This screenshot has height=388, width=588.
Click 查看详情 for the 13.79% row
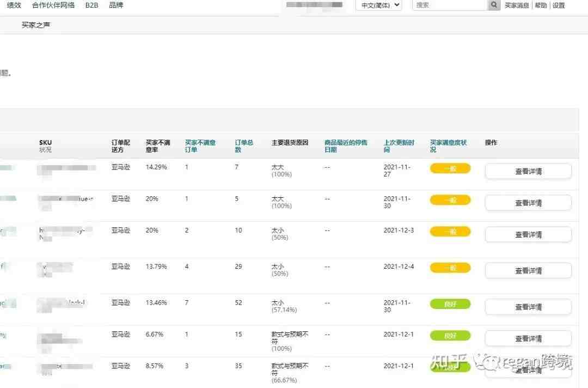(x=528, y=270)
